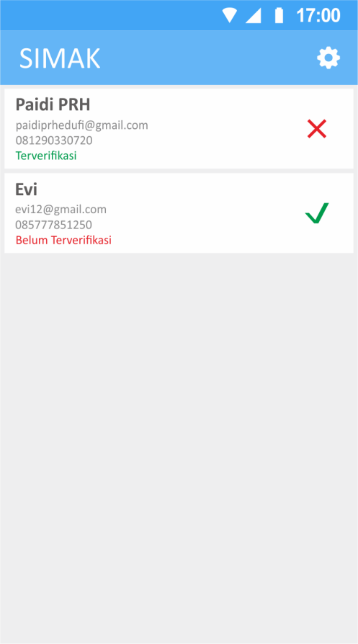Tap the cellular signal icon
Screen dimensions: 358x644
[x=253, y=16]
